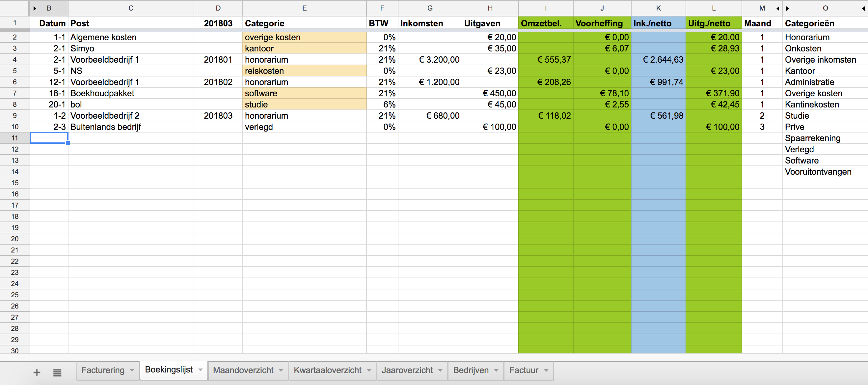Select the 201801 invoice number cell
This screenshot has height=385, width=868.
(218, 60)
